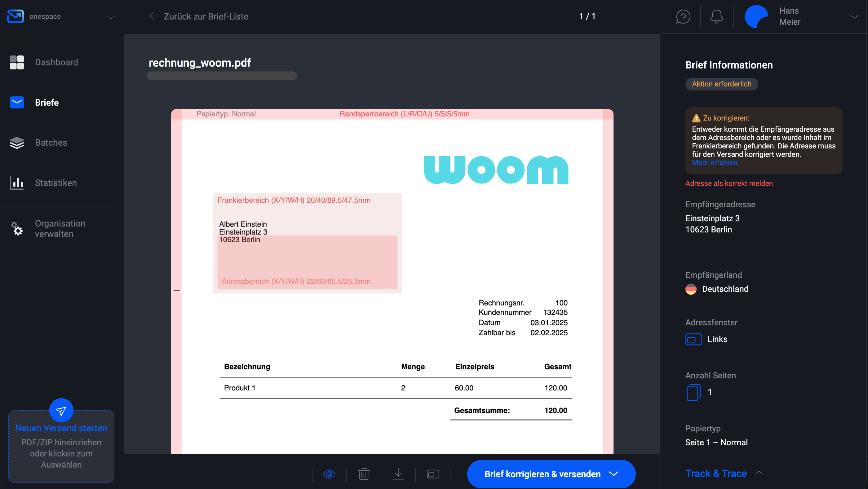The width and height of the screenshot is (868, 489).
Task: Select the eye preview icon in the bottom toolbar
Action: [x=329, y=474]
